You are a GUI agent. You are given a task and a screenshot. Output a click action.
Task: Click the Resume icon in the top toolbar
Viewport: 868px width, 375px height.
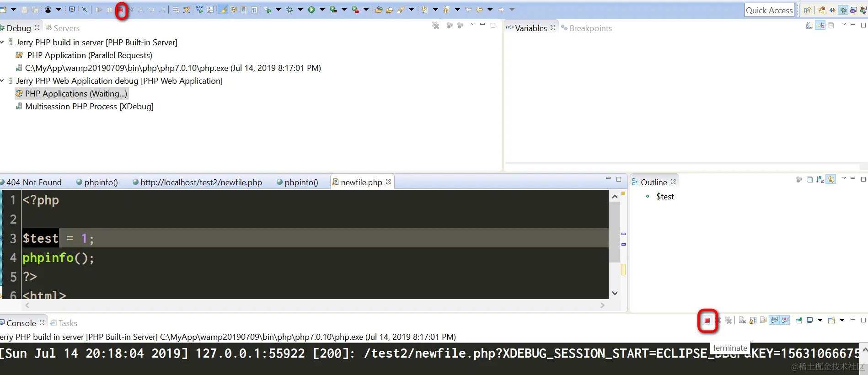[x=99, y=10]
